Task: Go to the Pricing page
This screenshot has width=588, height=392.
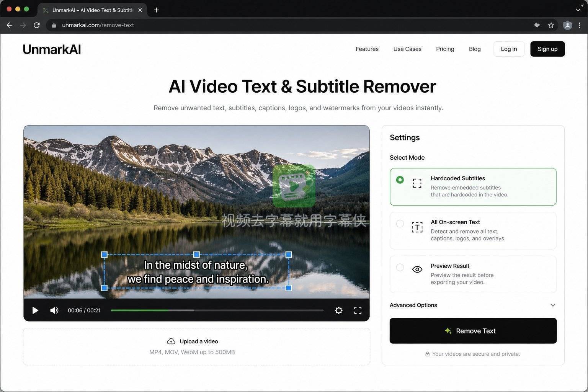Action: (445, 49)
